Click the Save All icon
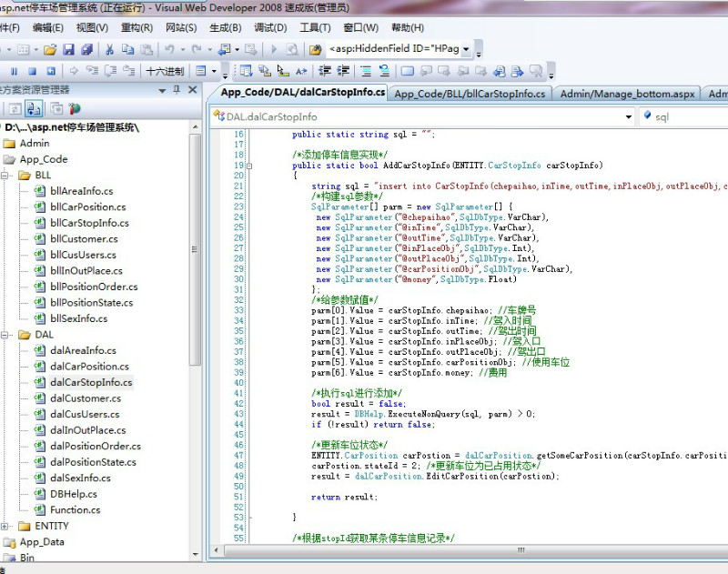This screenshot has height=574, width=728. point(87,49)
